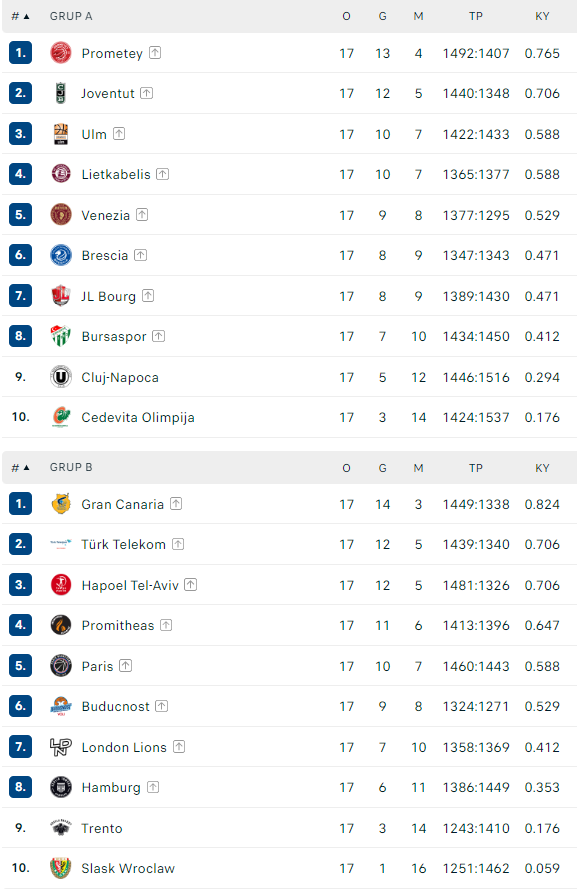Click the promotion arrow icon next to Joventut

146,93
